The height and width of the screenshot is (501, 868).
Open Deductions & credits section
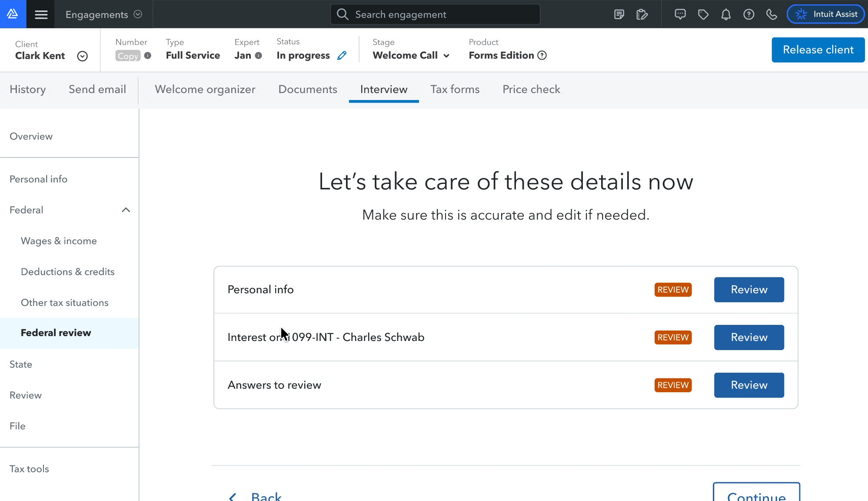click(x=68, y=272)
